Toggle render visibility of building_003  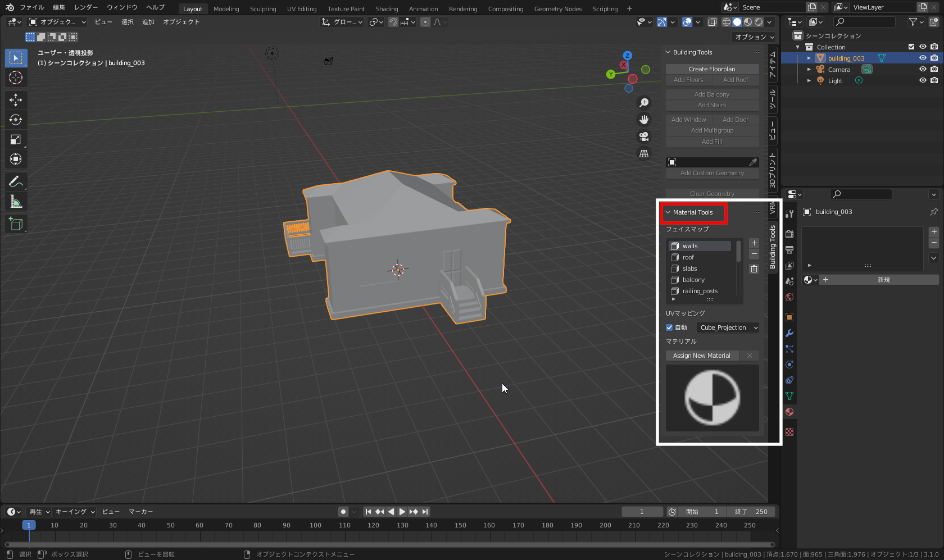coord(933,58)
